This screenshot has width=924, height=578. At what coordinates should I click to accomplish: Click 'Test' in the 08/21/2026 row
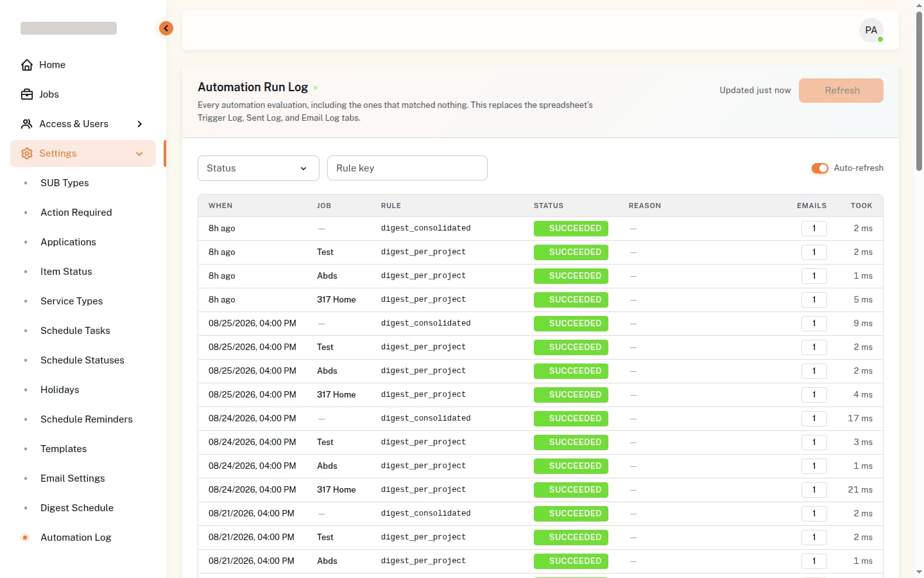325,538
